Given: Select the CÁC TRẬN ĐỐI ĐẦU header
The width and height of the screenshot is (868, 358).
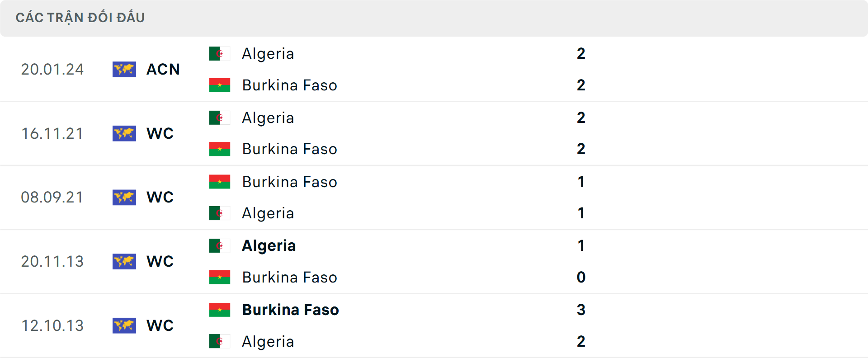Looking at the screenshot, I should tap(80, 18).
